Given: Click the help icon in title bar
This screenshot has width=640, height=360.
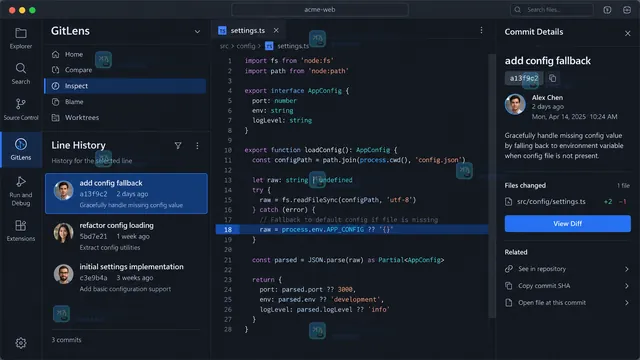Looking at the screenshot, I should pos(607,10).
